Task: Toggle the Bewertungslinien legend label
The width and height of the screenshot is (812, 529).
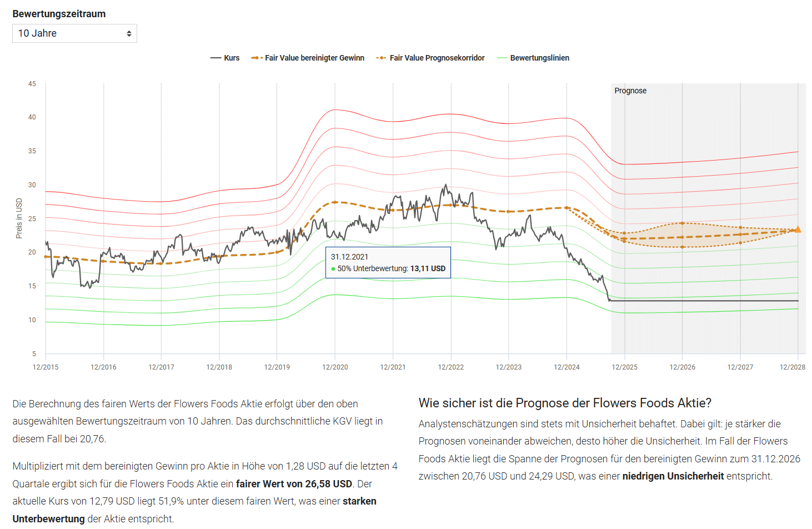Action: [539, 58]
